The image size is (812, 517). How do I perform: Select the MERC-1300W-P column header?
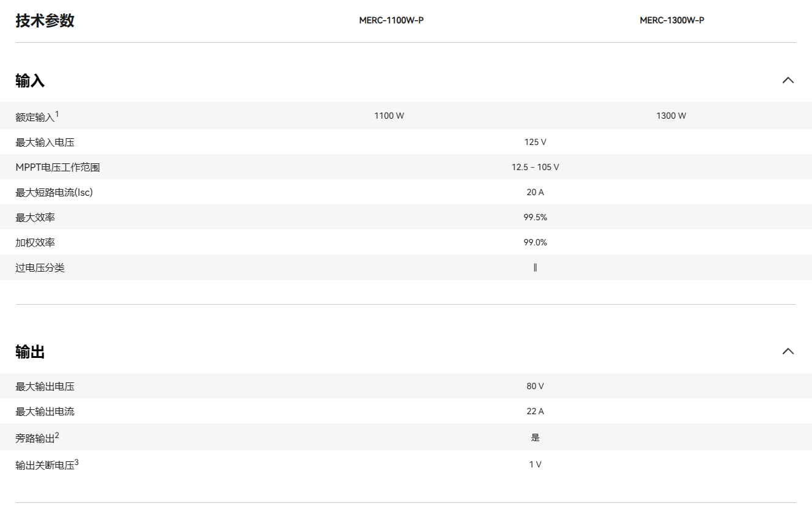(672, 20)
